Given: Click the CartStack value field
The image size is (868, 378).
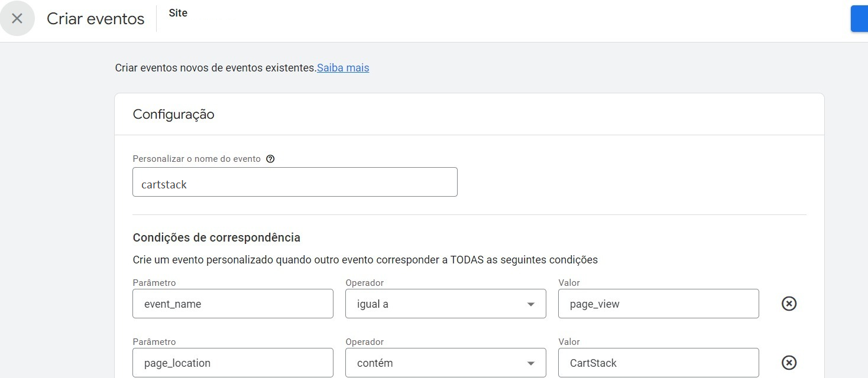Looking at the screenshot, I should (x=658, y=363).
